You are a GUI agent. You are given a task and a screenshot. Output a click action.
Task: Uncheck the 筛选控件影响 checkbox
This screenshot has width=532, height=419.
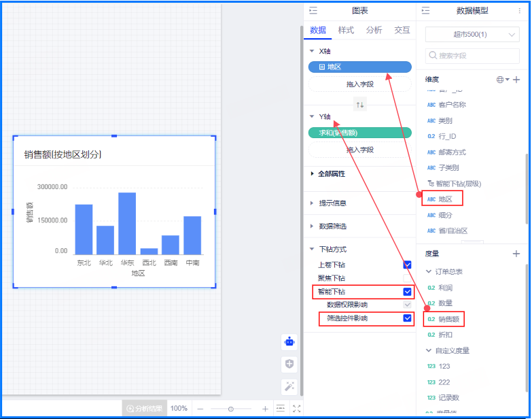pos(407,318)
